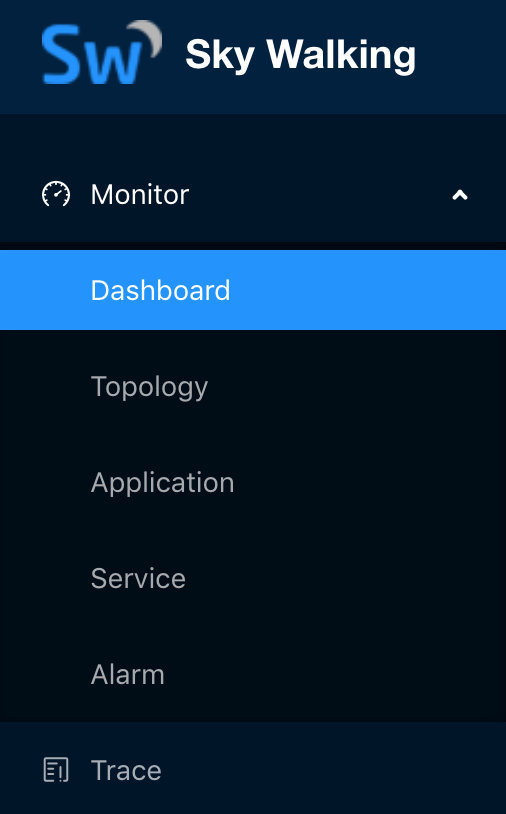Go to the Topology view
The width and height of the screenshot is (506, 814).
pyautogui.click(x=253, y=386)
